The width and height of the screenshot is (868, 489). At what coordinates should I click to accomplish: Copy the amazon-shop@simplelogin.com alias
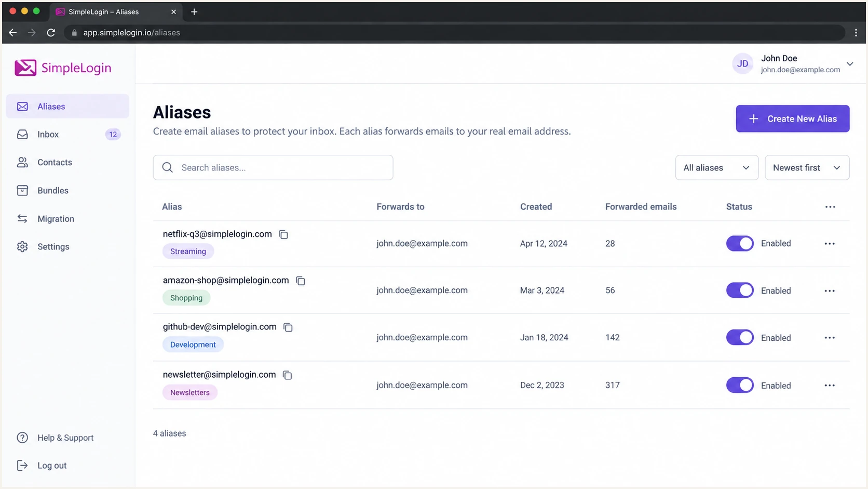(301, 281)
